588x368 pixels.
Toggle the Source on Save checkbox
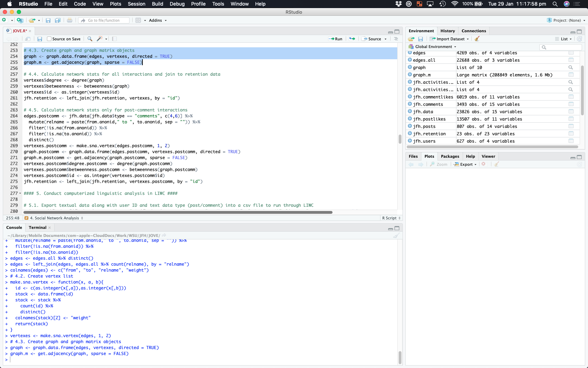point(49,39)
